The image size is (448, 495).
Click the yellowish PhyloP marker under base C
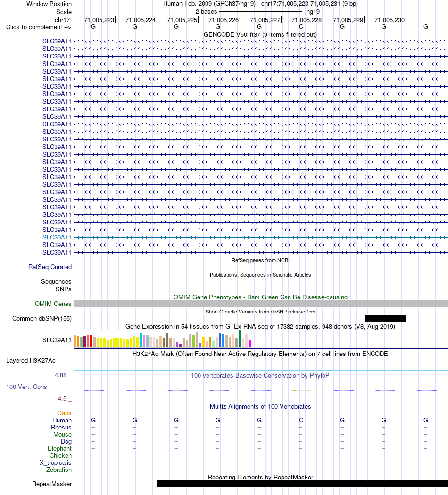301,391
